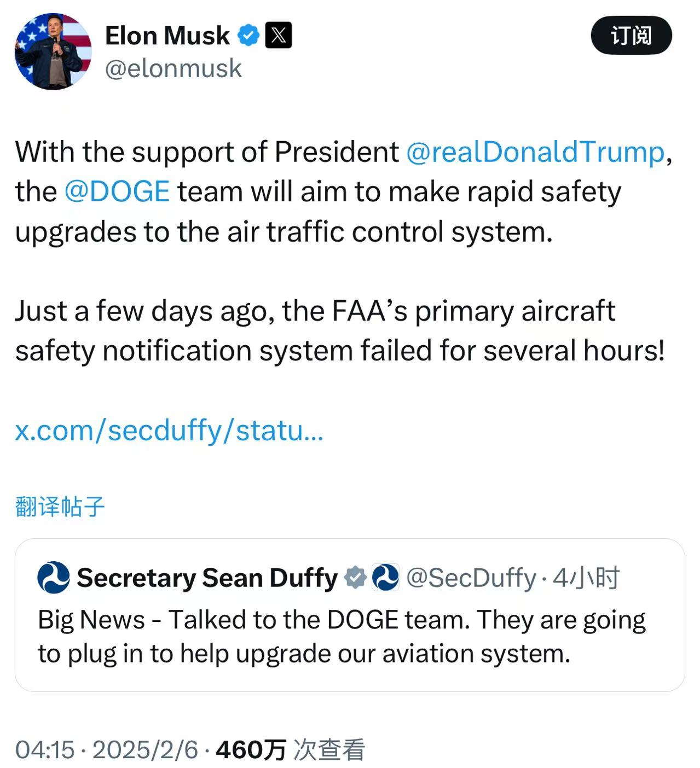
Task: Click the 460万 次查看 view count
Action: pos(290,749)
